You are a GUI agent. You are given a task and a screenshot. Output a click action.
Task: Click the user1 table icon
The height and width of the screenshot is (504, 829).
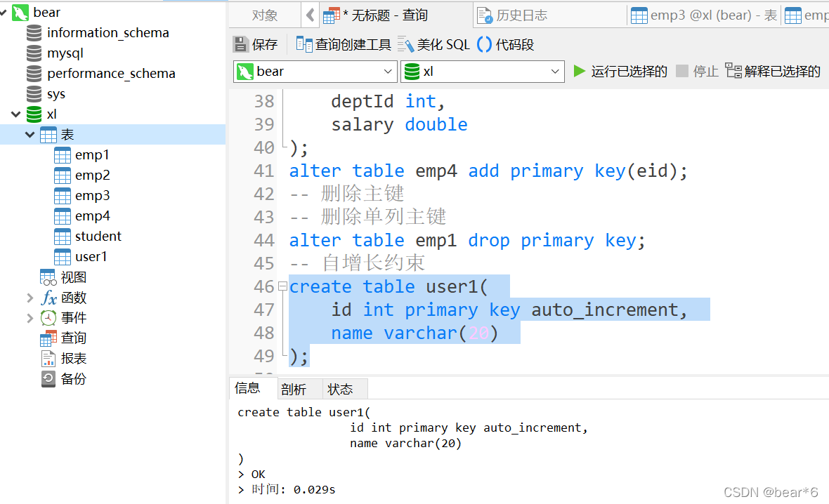63,257
